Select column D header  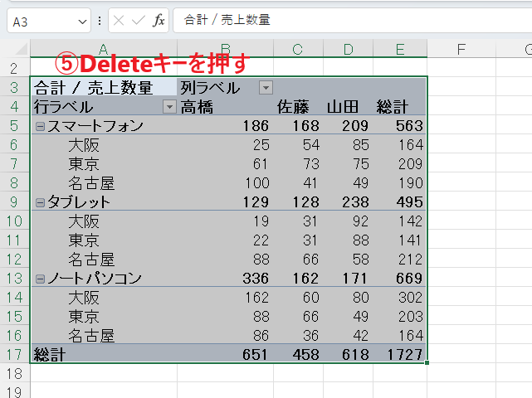348,49
